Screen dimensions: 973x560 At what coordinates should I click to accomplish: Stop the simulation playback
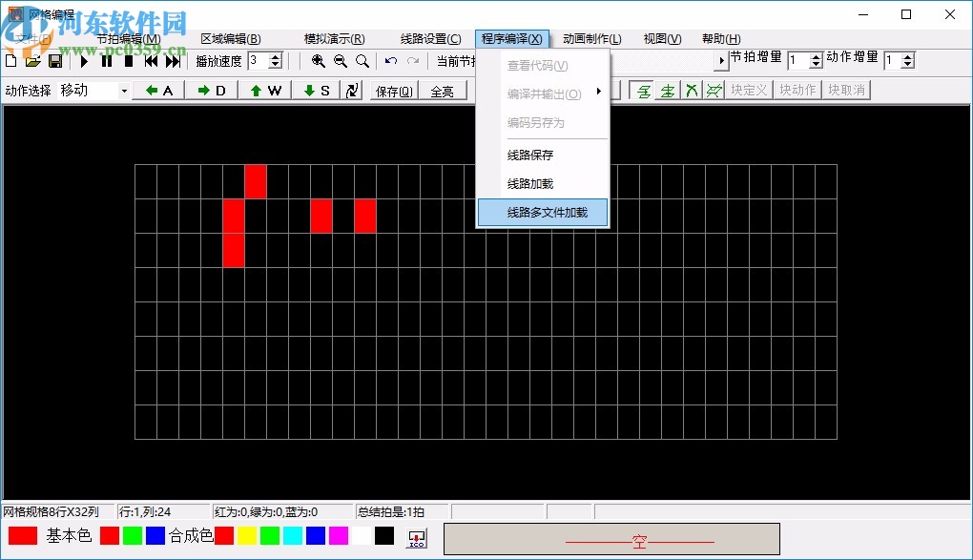click(127, 60)
